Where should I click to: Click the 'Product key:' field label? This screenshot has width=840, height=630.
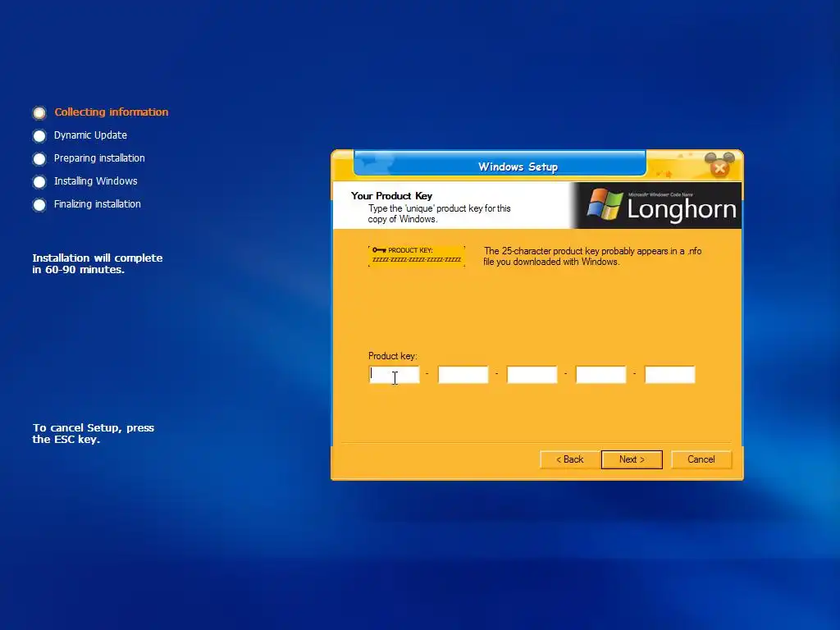point(393,356)
